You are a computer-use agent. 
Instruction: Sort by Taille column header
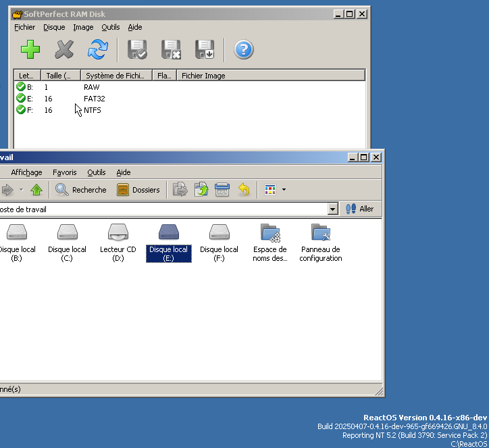coord(61,76)
